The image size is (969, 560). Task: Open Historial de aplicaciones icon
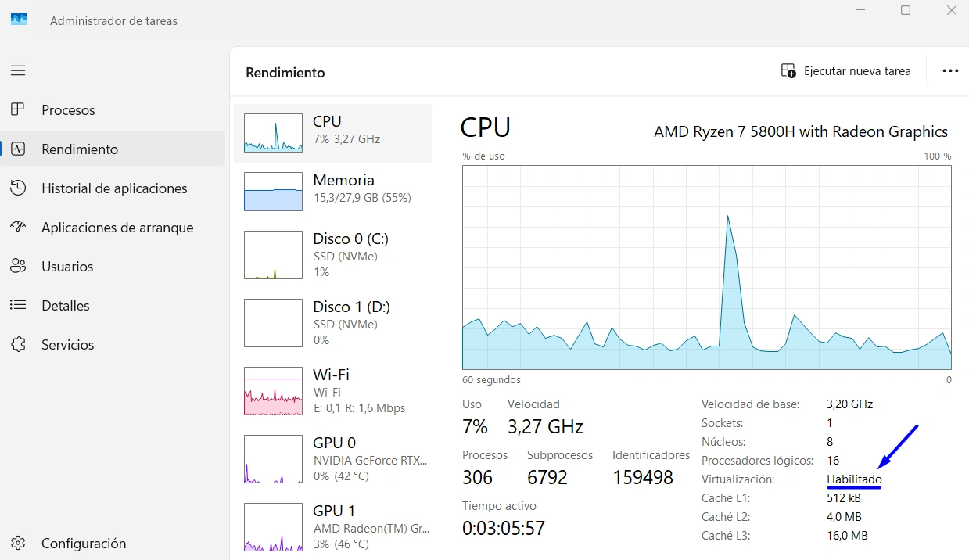[x=18, y=188]
